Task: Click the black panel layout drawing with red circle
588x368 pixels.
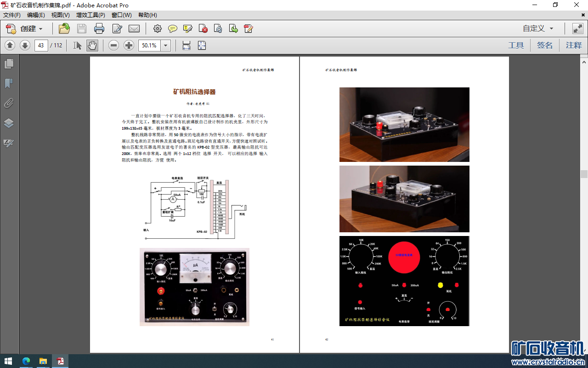Action: click(404, 281)
